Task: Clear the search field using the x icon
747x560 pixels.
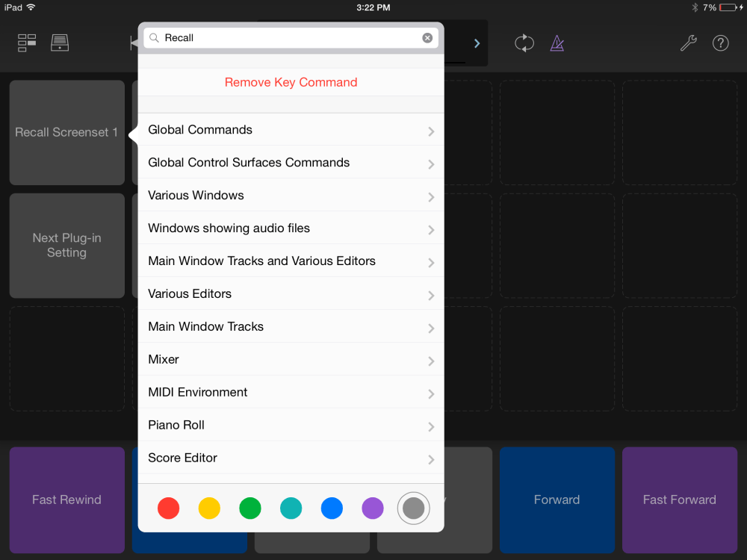Action: point(427,37)
